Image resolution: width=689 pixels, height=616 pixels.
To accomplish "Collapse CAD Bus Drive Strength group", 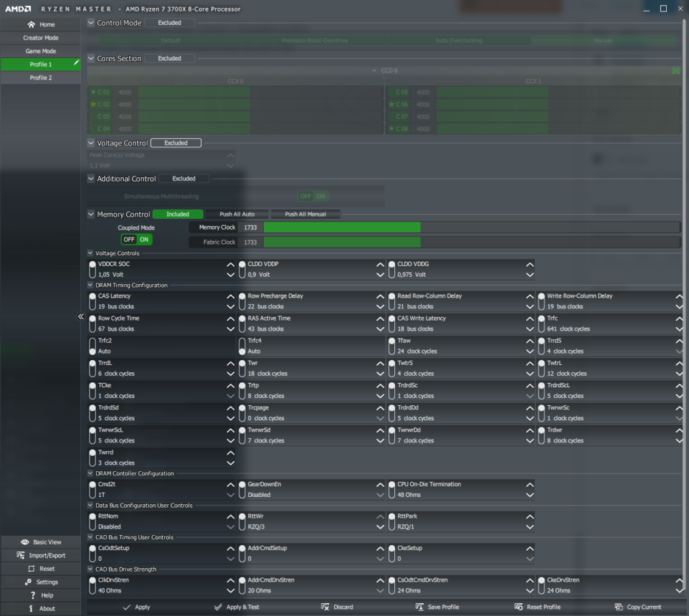I will [x=90, y=569].
